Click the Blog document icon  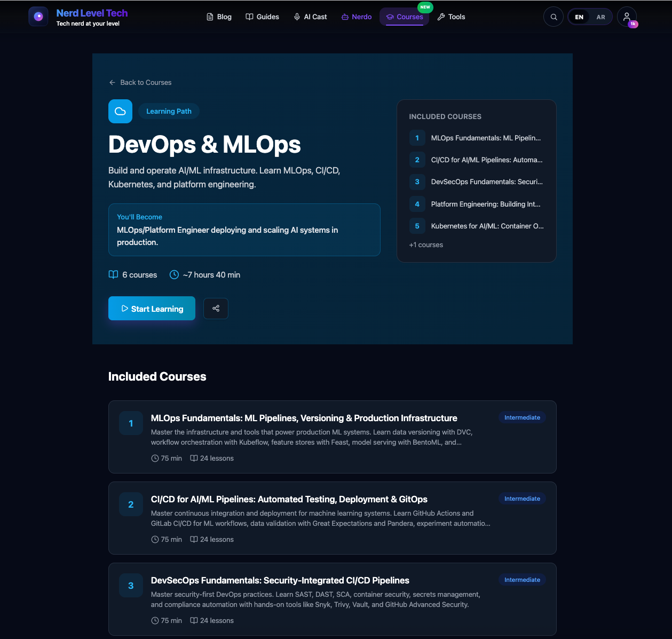(x=209, y=17)
